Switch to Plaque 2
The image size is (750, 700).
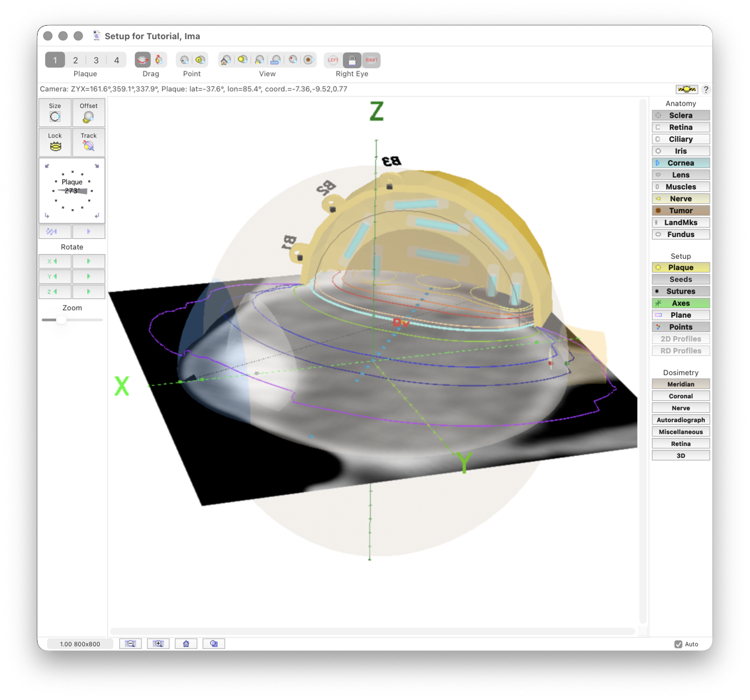point(75,60)
